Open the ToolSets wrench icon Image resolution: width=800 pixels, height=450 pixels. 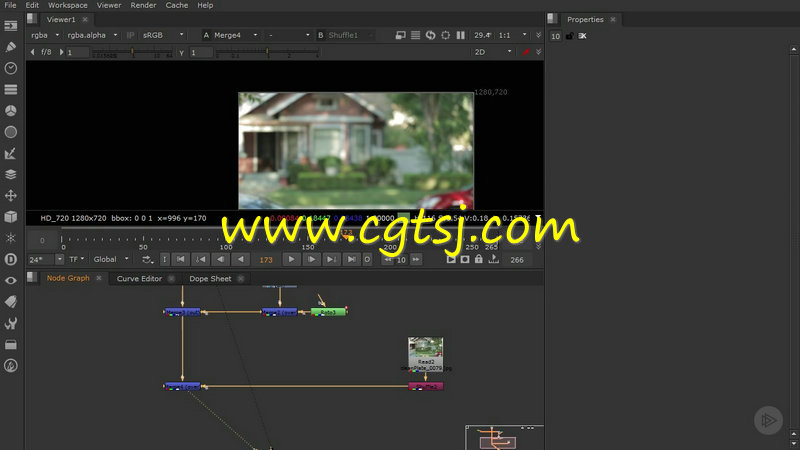(11, 323)
